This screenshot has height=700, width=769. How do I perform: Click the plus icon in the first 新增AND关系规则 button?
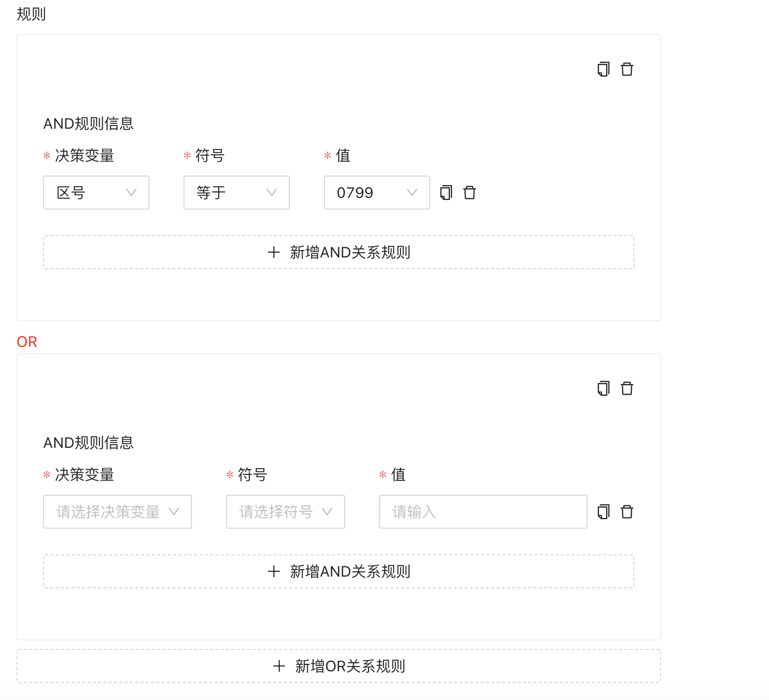coord(274,252)
